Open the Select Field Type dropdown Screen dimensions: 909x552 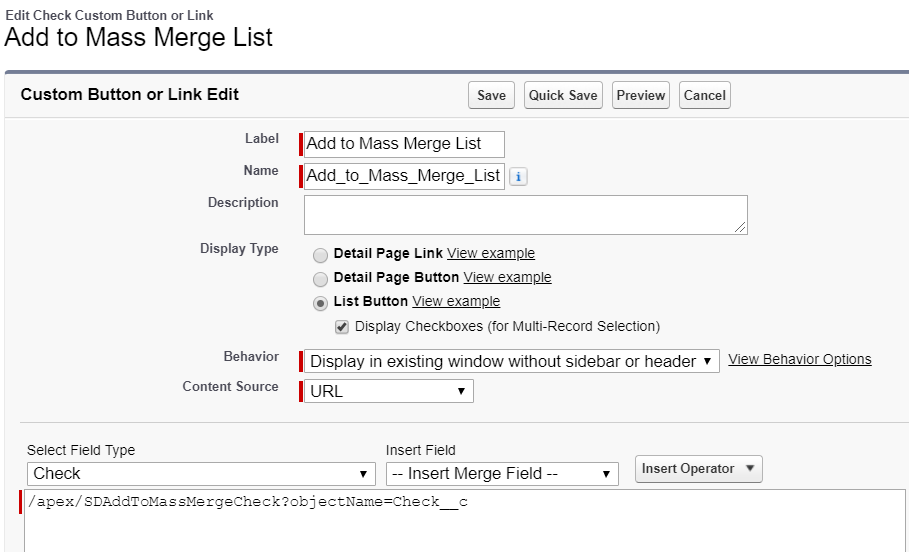click(201, 474)
